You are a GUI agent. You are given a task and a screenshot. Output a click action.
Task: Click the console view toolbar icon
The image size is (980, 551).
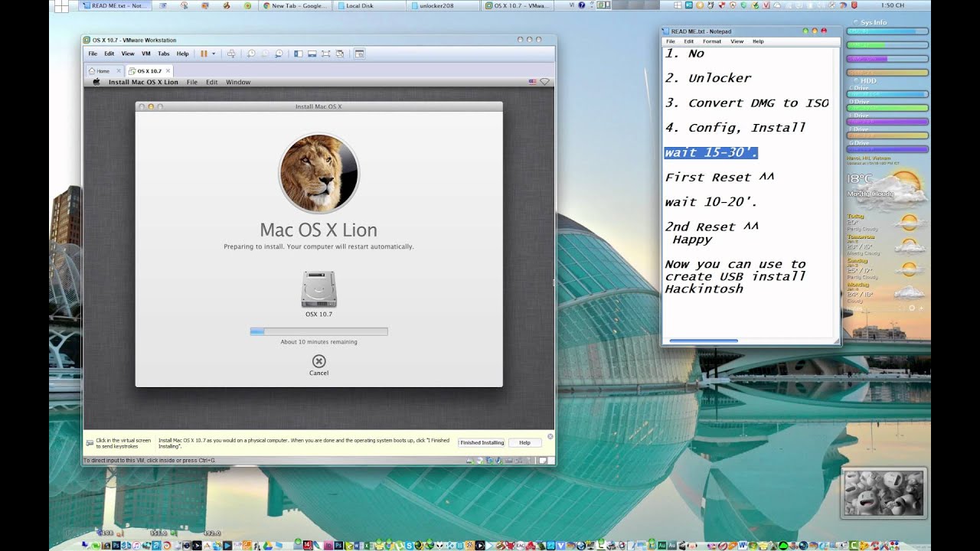pos(359,54)
